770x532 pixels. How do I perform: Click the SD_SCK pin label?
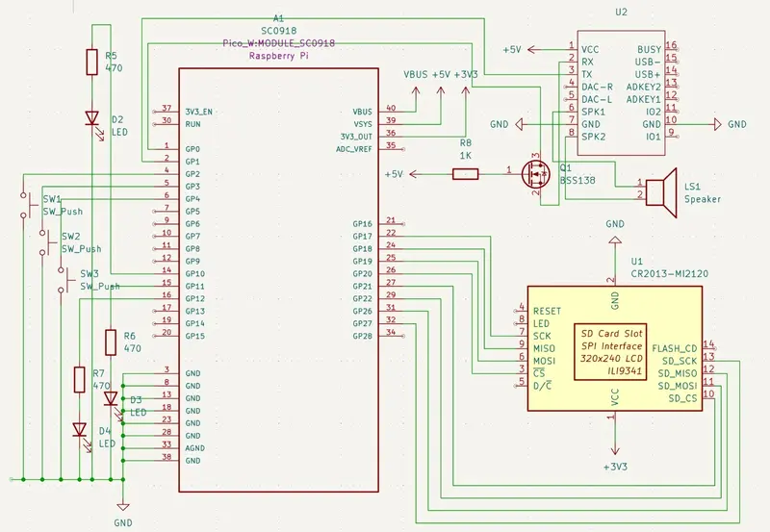[x=680, y=361]
